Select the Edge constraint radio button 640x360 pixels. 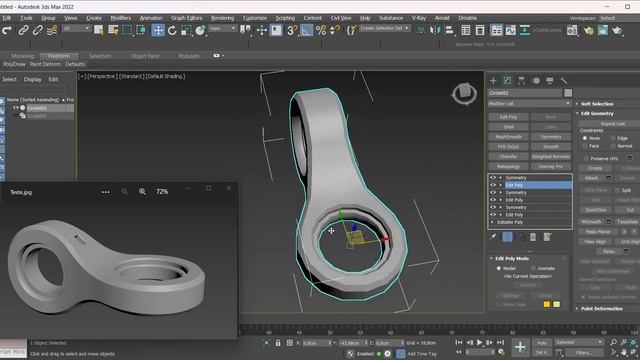click(613, 138)
